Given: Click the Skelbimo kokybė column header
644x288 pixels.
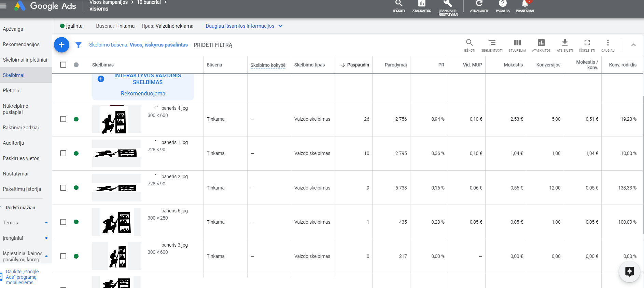Looking at the screenshot, I should coord(268,65).
